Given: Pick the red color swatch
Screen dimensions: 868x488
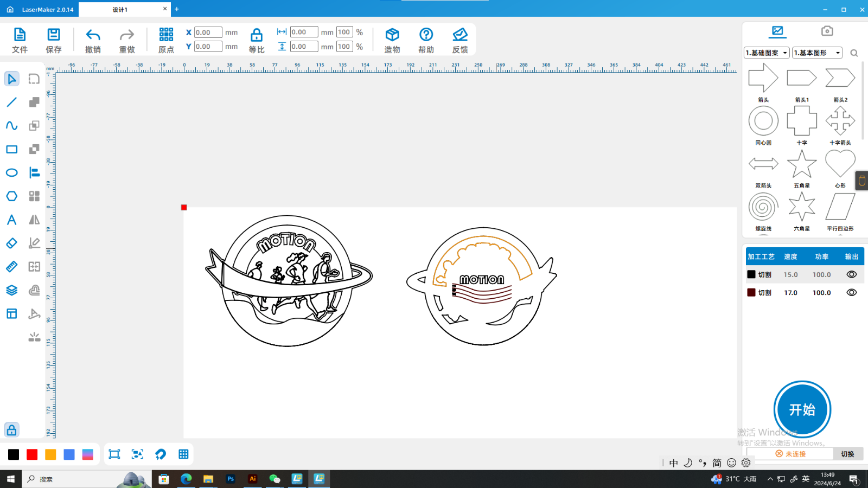Looking at the screenshot, I should pyautogui.click(x=32, y=454).
